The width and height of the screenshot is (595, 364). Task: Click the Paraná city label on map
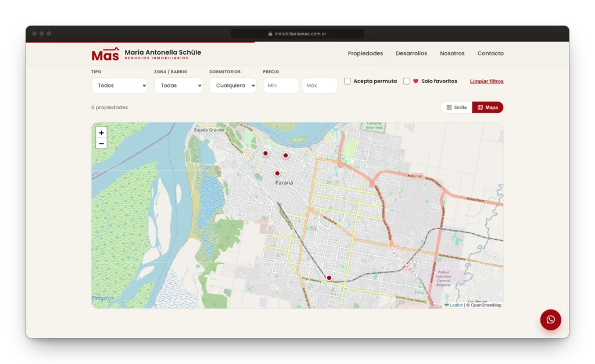pos(284,183)
